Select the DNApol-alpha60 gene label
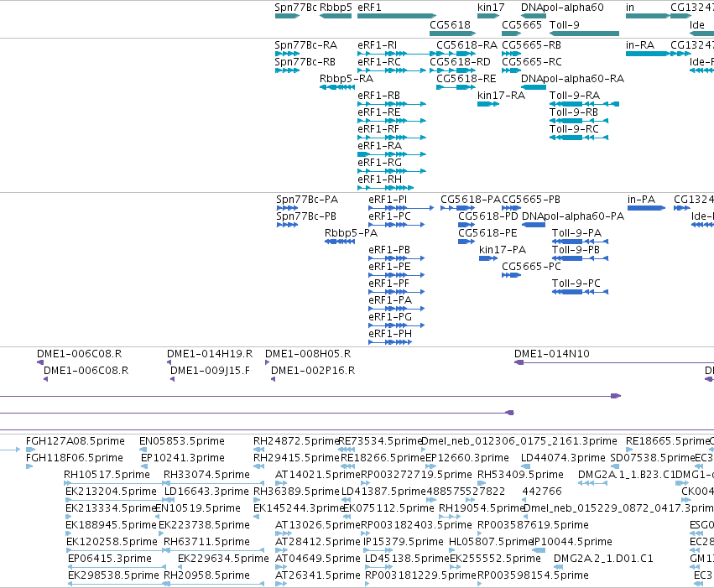This screenshot has height=588, width=714. [562, 8]
